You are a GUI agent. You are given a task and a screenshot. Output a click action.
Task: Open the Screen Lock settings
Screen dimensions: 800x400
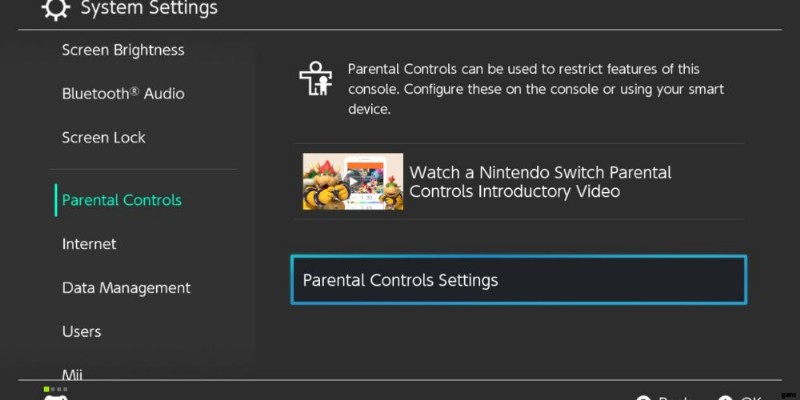pyautogui.click(x=104, y=138)
